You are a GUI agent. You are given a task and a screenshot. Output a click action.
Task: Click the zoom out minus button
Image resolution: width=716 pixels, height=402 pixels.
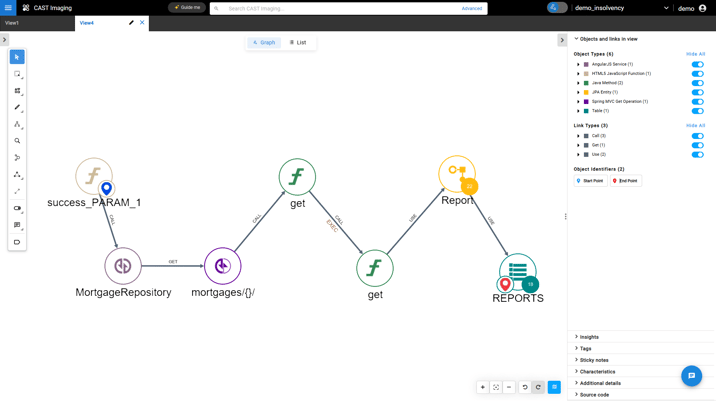(509, 387)
